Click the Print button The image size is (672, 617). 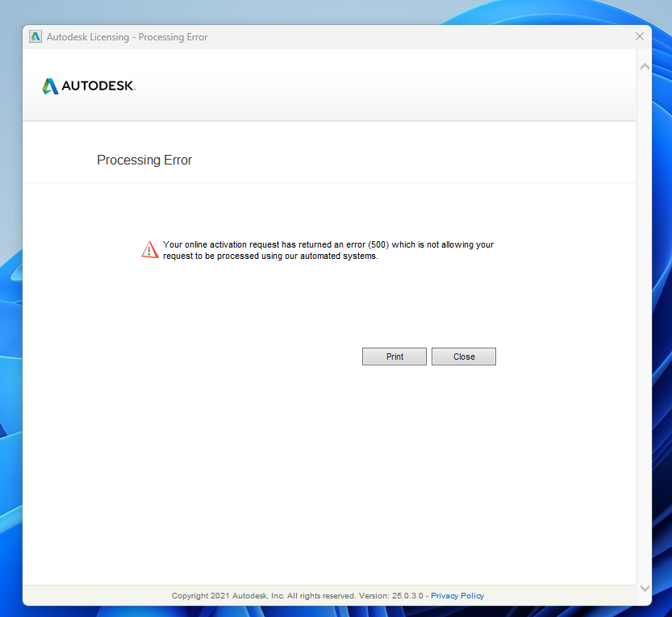[394, 356]
